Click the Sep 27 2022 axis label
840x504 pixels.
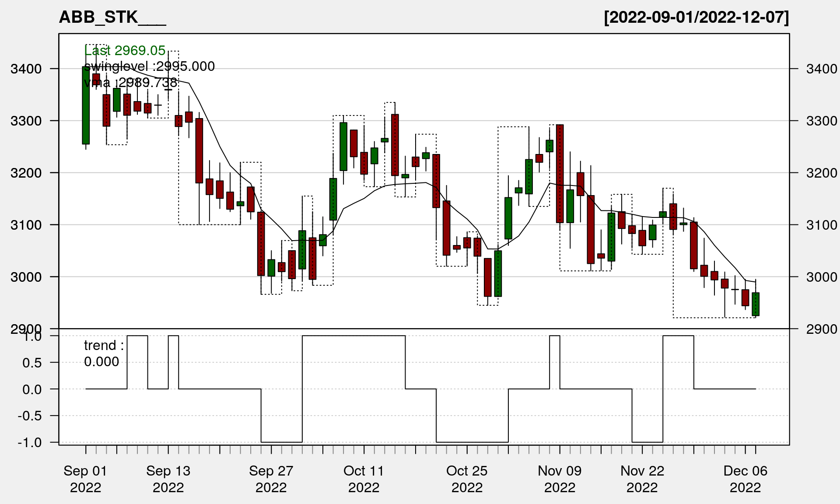click(x=271, y=479)
